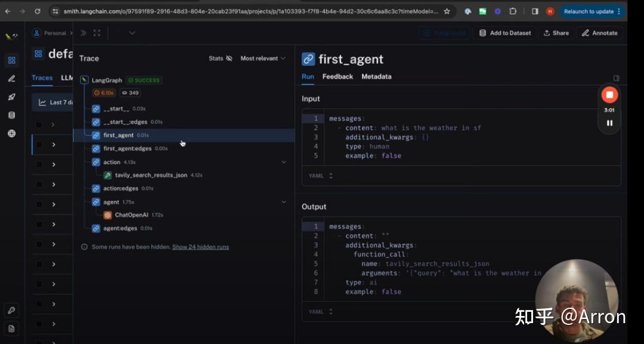Check the highlighted trace row checkbox
The image size is (644, 344).
click(x=39, y=144)
